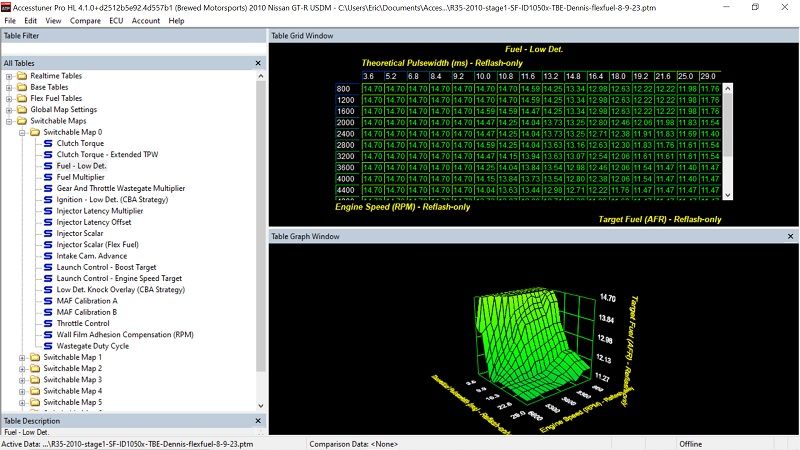Collapse the Switchable Maps folder
The height and width of the screenshot is (450, 800).
pos(9,121)
